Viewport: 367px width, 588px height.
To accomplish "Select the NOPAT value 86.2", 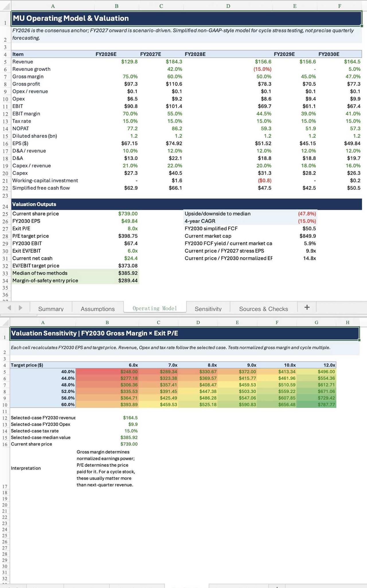I will (x=176, y=128).
